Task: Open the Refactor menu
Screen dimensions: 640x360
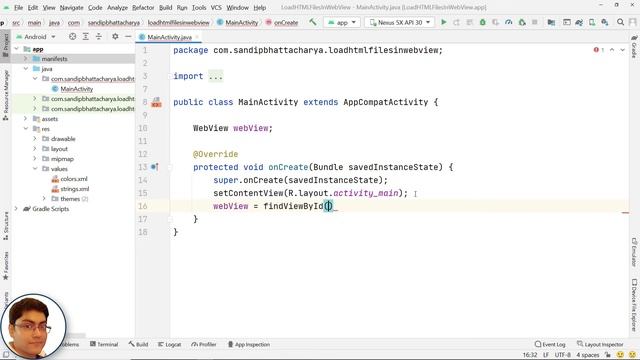Action: [143, 7]
